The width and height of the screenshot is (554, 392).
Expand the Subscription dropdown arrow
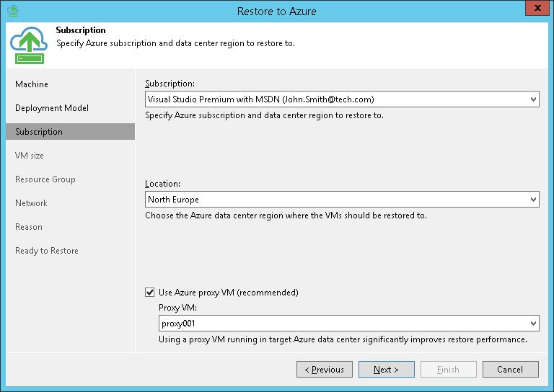[532, 99]
